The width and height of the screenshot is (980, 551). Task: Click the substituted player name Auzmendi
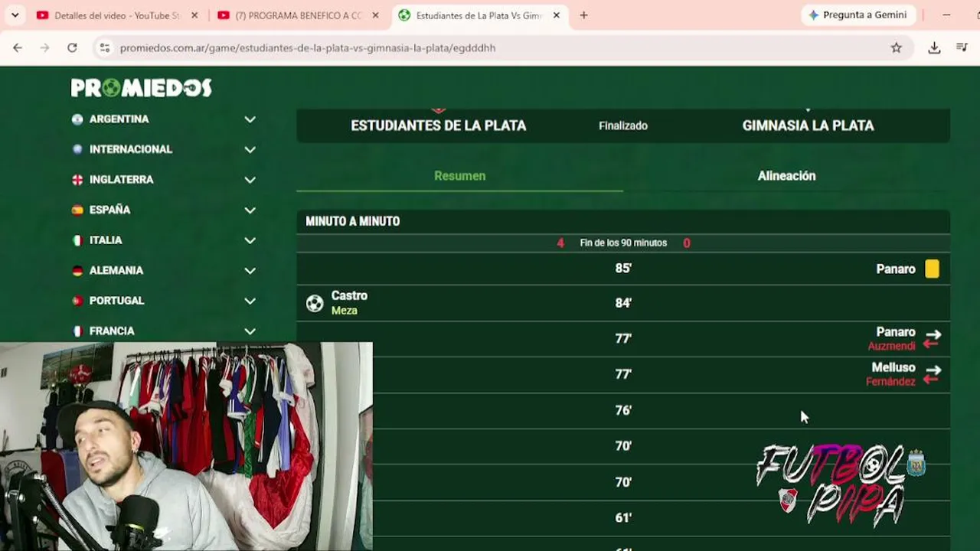pos(891,346)
